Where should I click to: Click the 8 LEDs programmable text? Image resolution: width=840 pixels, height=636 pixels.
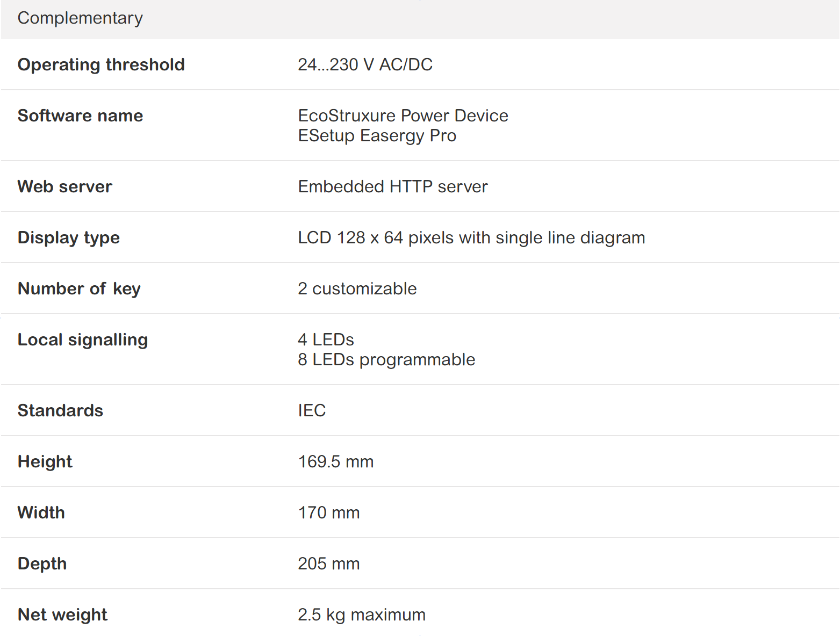tap(386, 359)
